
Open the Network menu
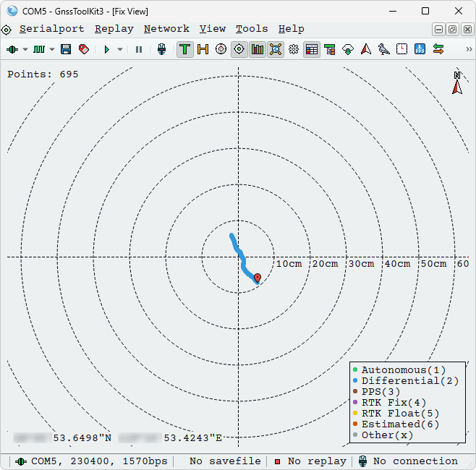click(166, 29)
